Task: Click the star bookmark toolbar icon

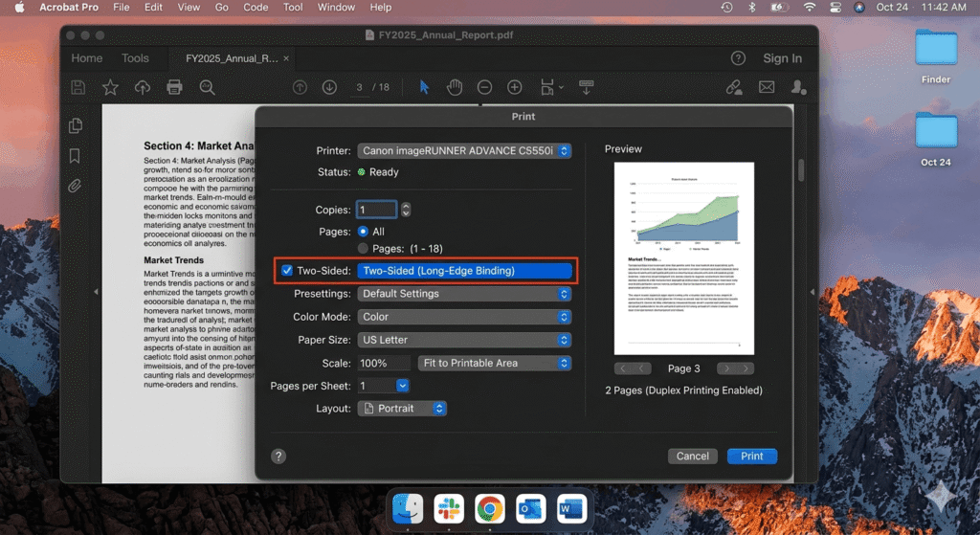Action: [111, 87]
